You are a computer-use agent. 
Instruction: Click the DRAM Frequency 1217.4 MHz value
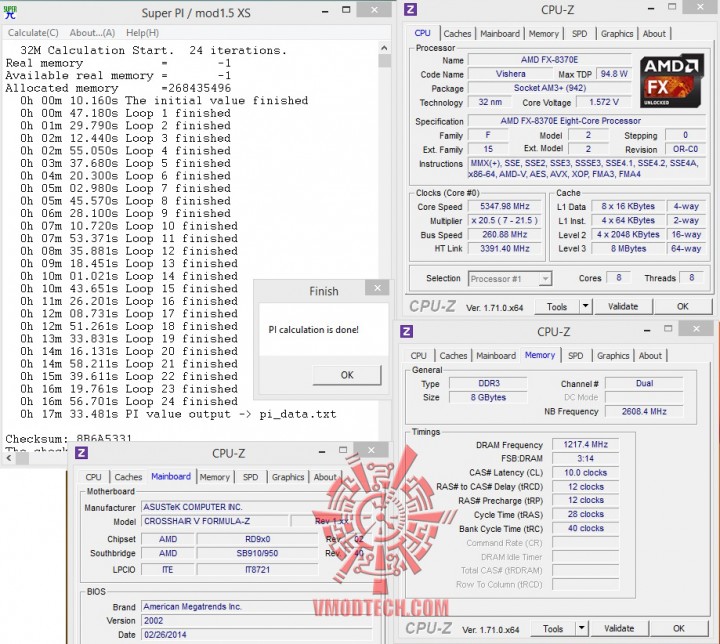pos(585,444)
